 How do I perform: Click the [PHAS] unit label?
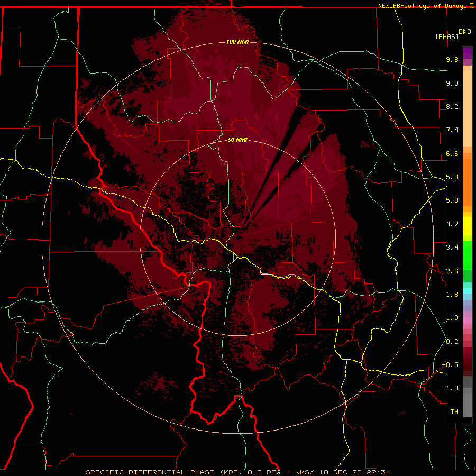(447, 37)
